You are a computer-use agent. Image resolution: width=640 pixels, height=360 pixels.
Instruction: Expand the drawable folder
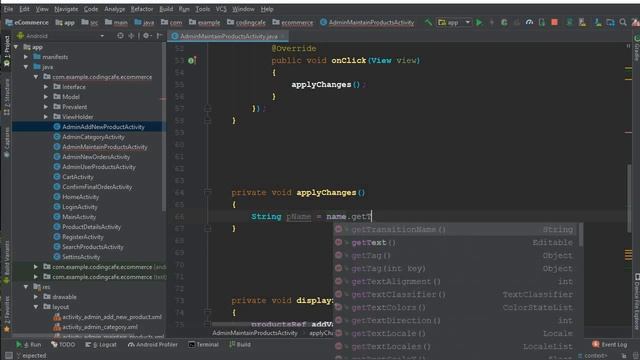coord(36,297)
